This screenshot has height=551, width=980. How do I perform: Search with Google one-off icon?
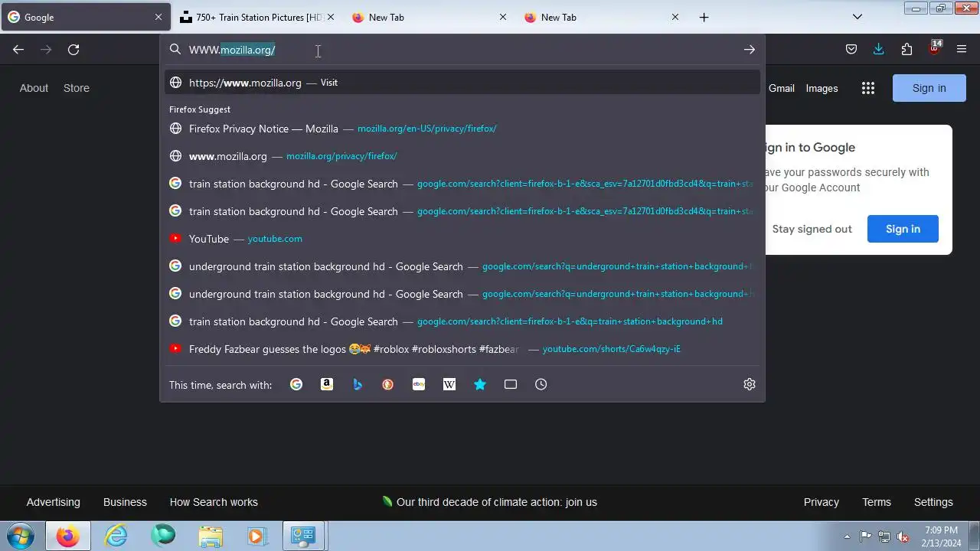pos(296,384)
